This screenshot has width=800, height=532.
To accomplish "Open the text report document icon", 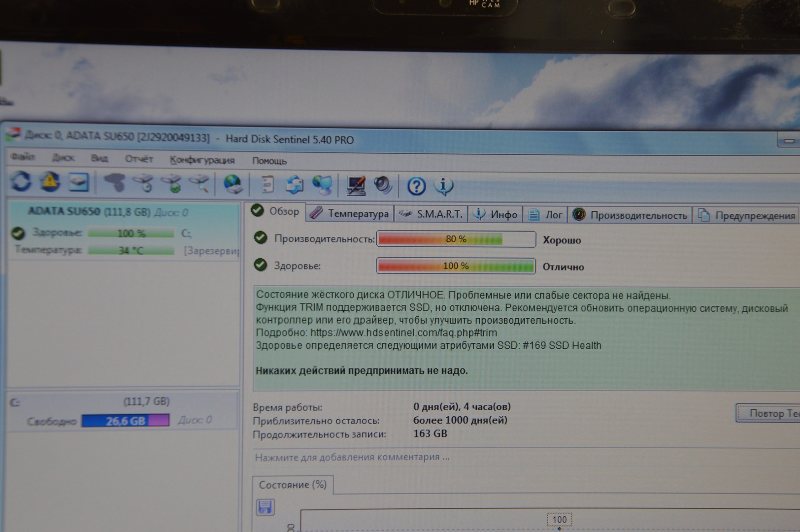I will (267, 185).
